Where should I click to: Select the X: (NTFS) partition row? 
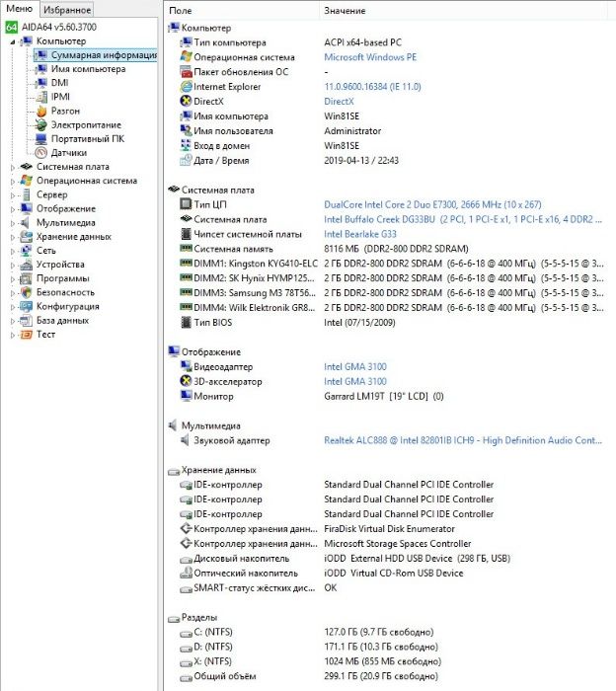click(x=390, y=661)
